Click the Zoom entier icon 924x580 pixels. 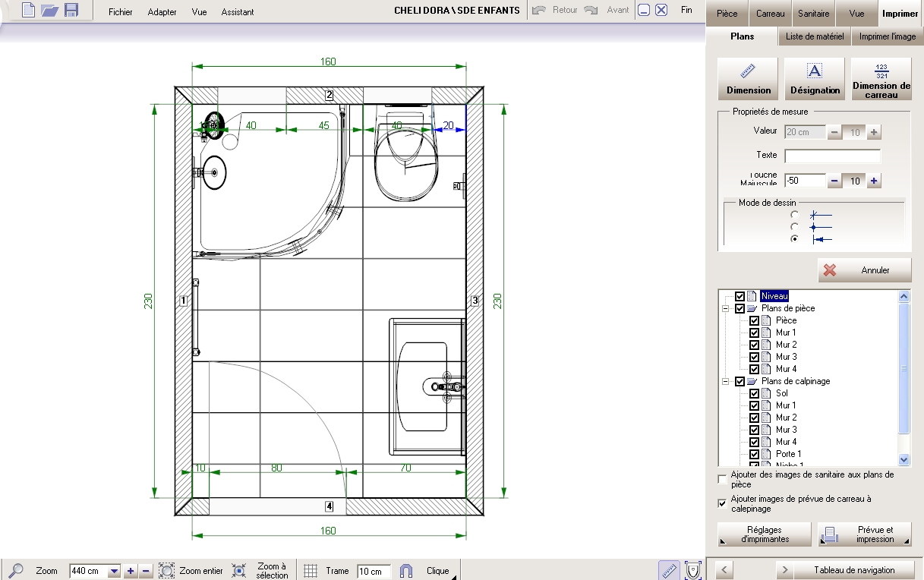coord(167,571)
